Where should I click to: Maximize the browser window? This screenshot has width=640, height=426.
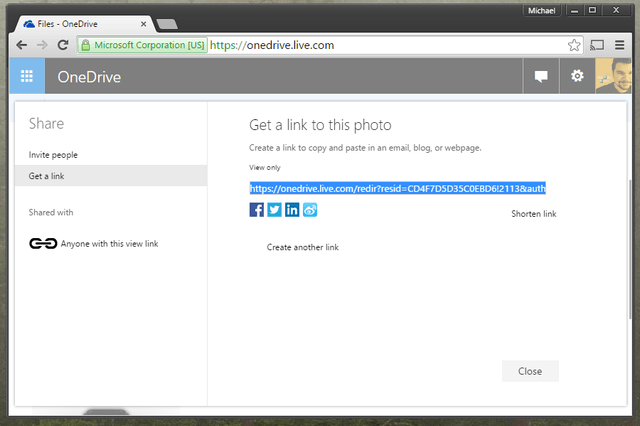point(592,10)
